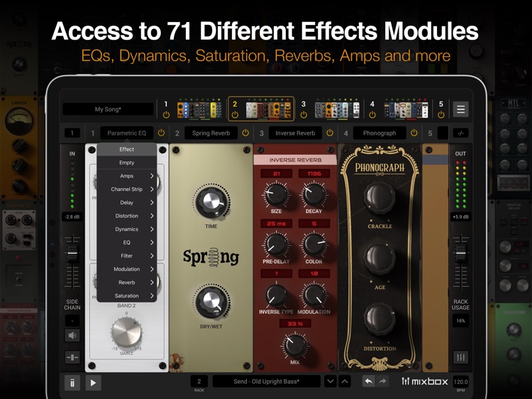Toggle power for rack 1
The height and width of the screenshot is (399, 532).
pos(166,115)
